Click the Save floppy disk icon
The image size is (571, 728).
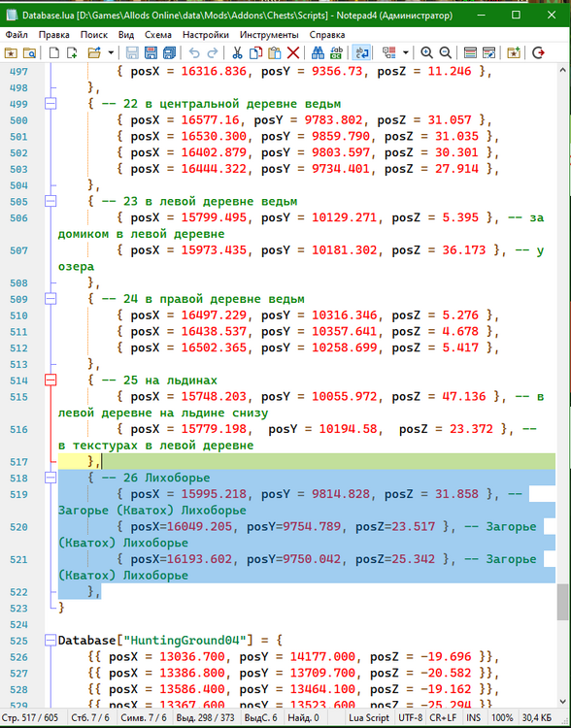click(x=132, y=53)
